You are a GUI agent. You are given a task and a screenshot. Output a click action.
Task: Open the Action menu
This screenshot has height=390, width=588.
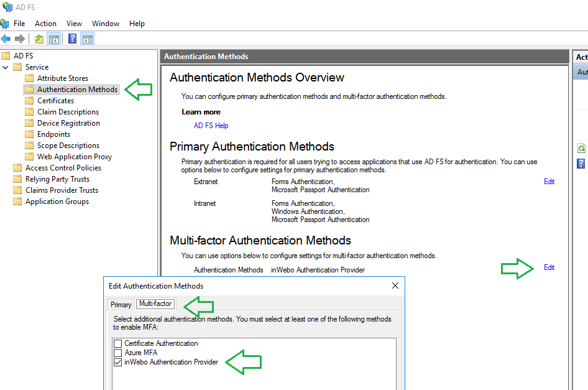(x=45, y=23)
